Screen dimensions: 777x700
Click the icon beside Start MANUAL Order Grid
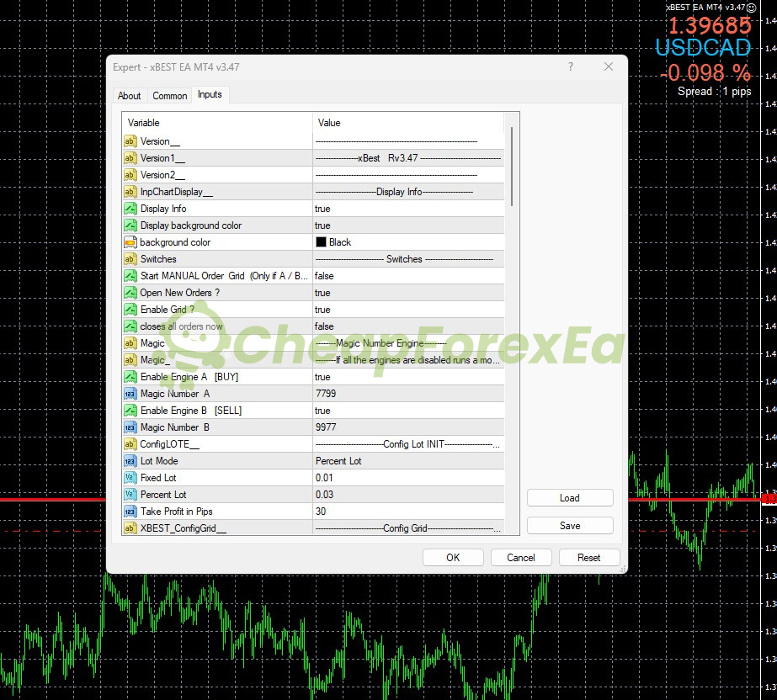pos(130,276)
